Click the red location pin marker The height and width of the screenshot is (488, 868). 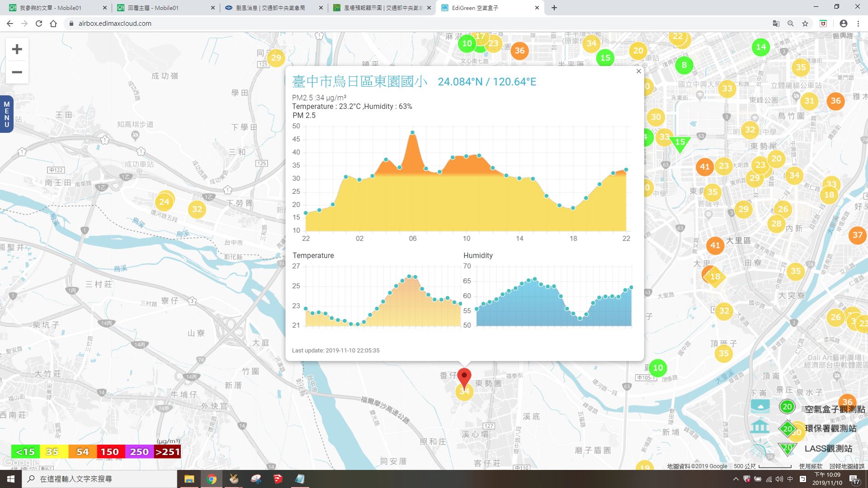coord(464,377)
